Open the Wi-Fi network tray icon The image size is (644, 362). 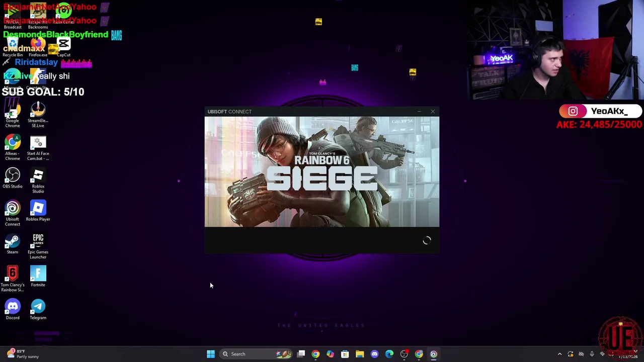coord(602,354)
